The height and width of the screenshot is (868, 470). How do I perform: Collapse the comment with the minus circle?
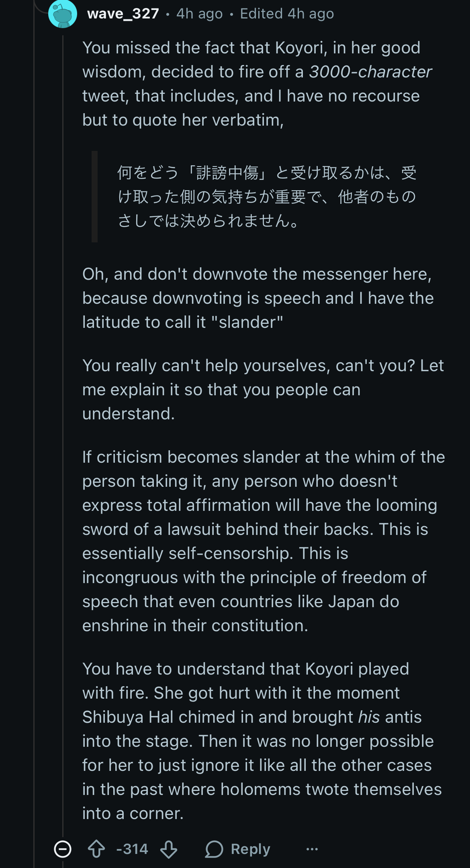click(63, 849)
